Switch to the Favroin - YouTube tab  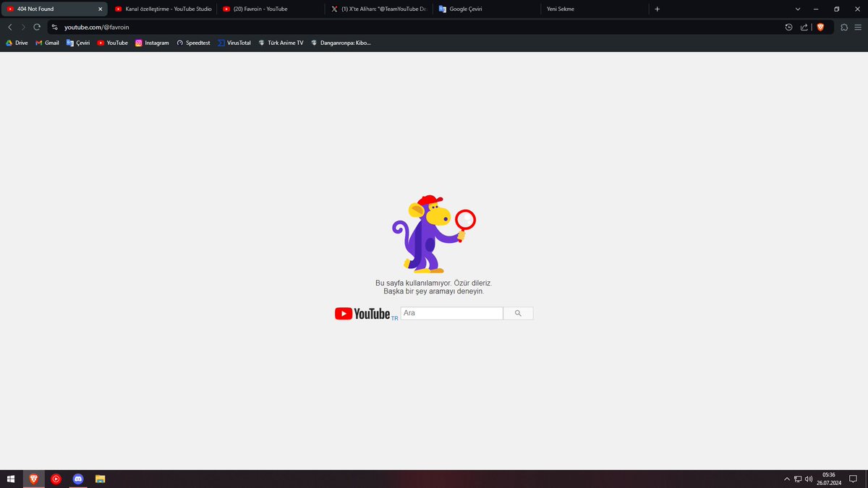270,9
